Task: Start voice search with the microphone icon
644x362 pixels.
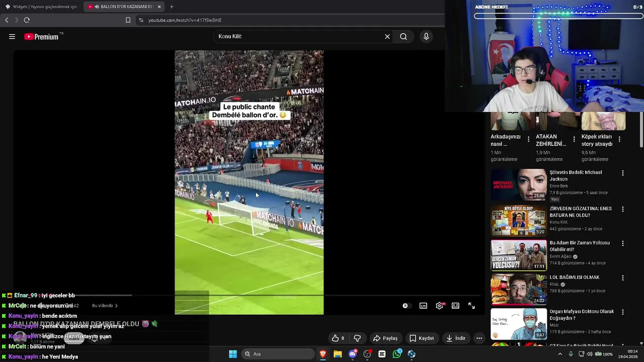Action: (x=426, y=36)
